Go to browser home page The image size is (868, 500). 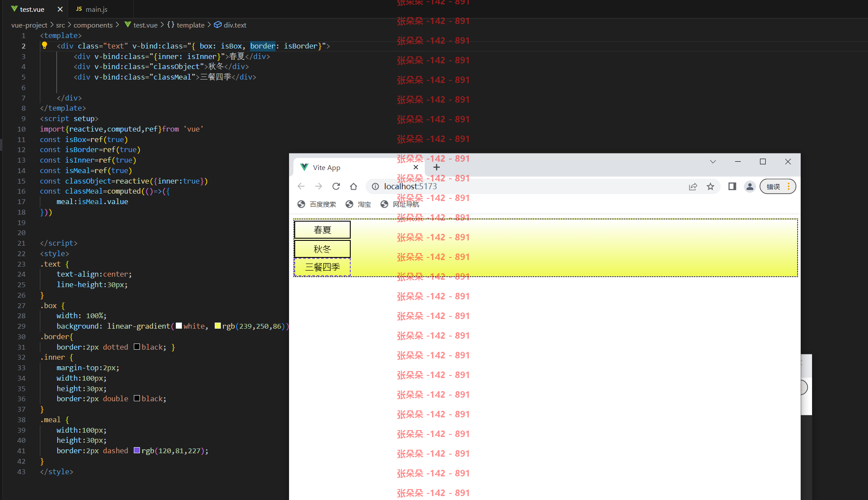[x=353, y=187]
